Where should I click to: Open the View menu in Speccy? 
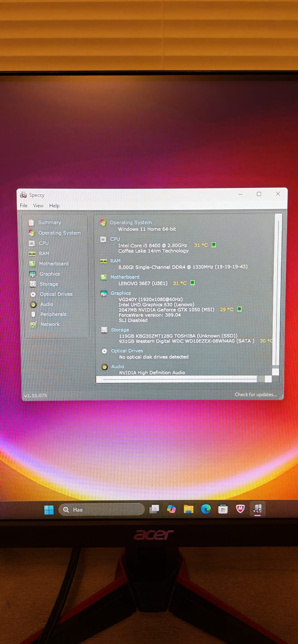pyautogui.click(x=38, y=206)
